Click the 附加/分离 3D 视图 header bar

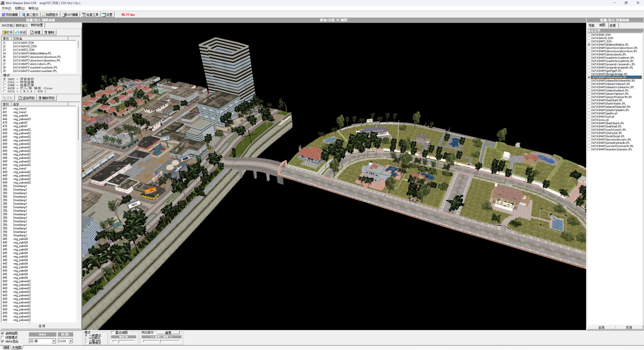(x=334, y=20)
